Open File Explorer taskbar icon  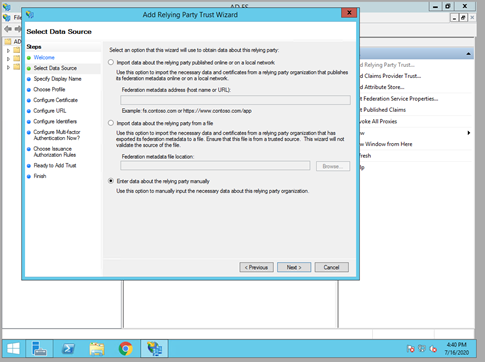(x=97, y=349)
